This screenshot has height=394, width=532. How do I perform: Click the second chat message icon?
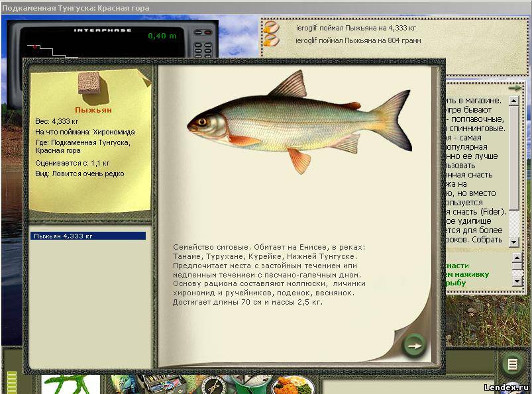pos(270,41)
